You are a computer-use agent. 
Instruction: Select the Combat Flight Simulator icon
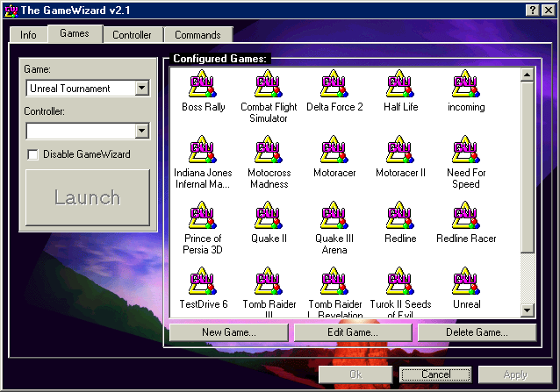click(x=269, y=84)
